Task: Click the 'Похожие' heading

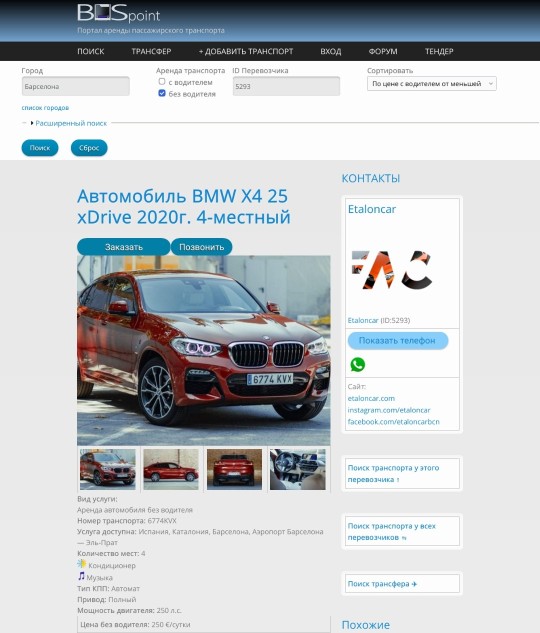Action: 366,625
